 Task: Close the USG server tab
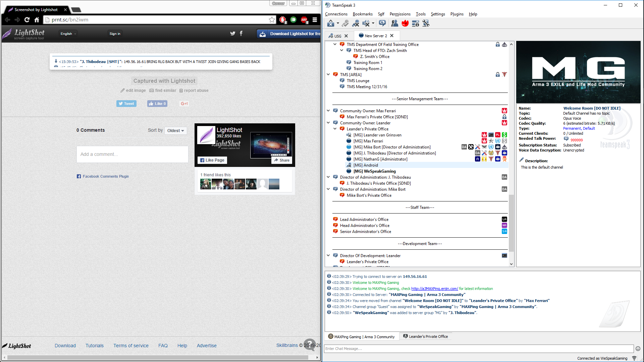tap(346, 36)
